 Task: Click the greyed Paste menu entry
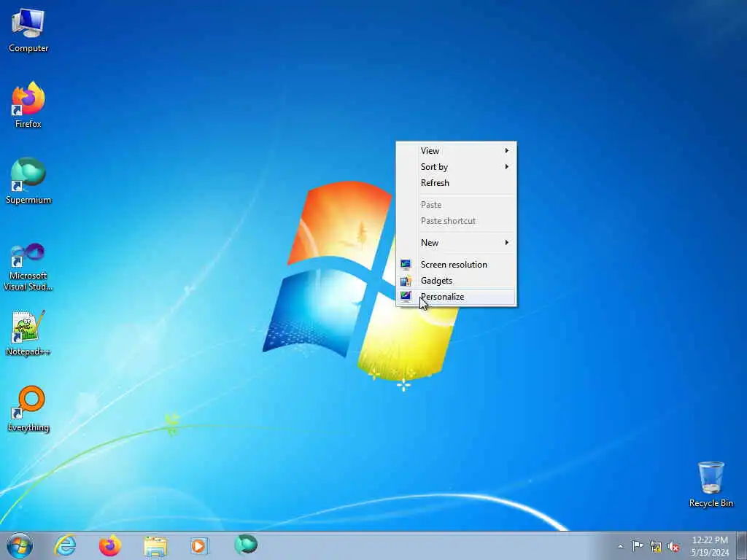[457, 205]
